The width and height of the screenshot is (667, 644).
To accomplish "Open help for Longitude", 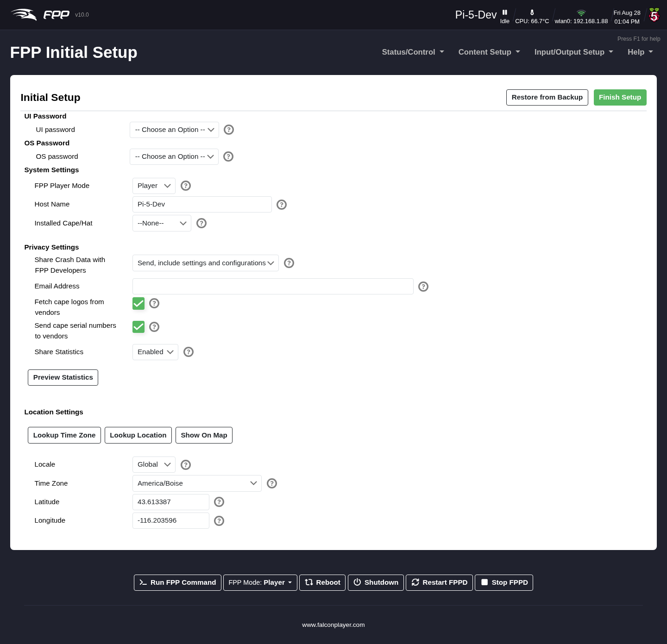I will 219,521.
